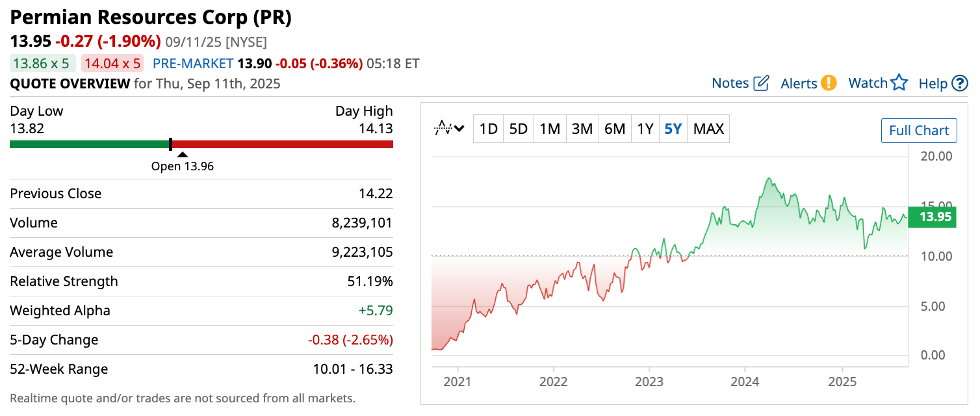Click the Weighted Alpha value +5.79
The height and width of the screenshot is (416, 980).
click(x=376, y=311)
